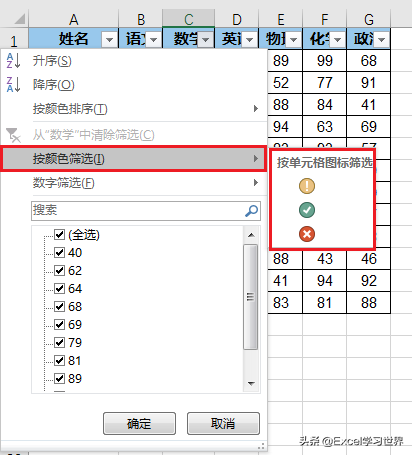Click cell with 46 in column G
The width and height of the screenshot is (412, 455).
point(369,259)
